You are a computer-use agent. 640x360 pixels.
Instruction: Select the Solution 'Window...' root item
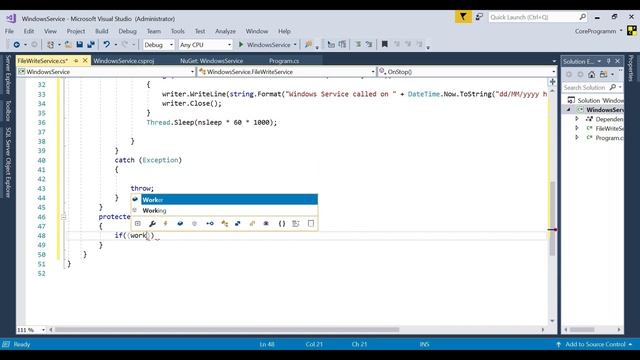(x=596, y=100)
